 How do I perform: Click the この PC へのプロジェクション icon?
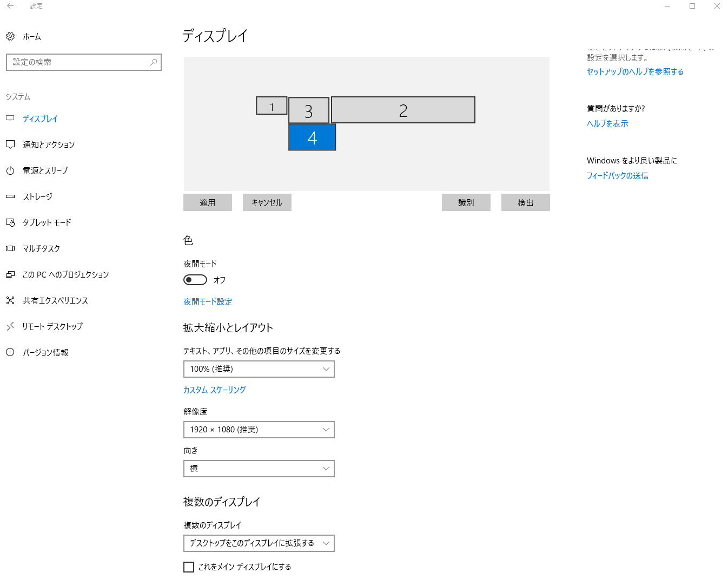tap(10, 274)
